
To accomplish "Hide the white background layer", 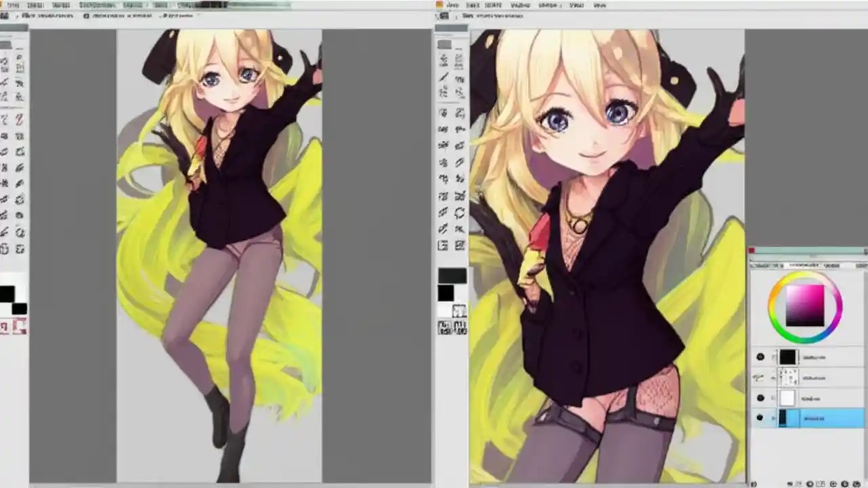I will tap(760, 398).
